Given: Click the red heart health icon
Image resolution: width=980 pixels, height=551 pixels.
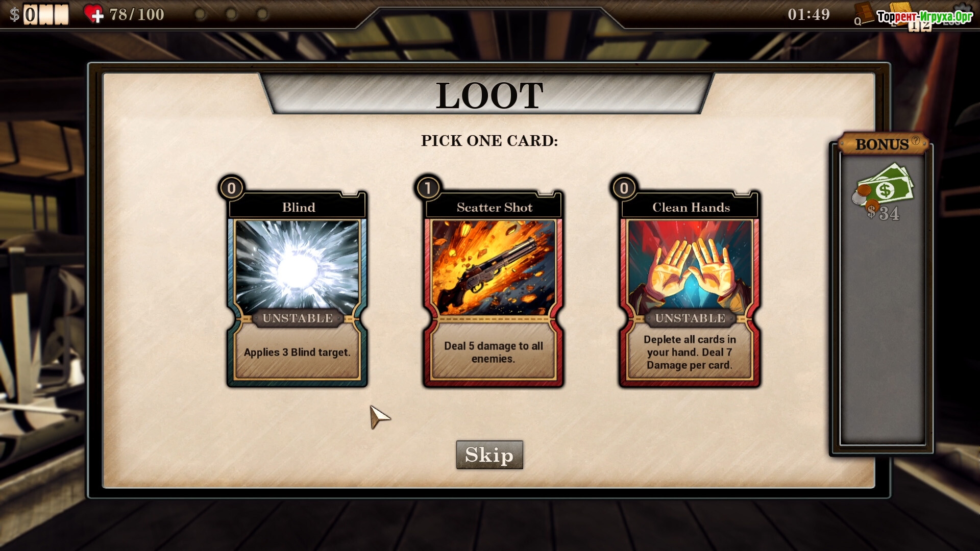Looking at the screenshot, I should pyautogui.click(x=94, y=14).
